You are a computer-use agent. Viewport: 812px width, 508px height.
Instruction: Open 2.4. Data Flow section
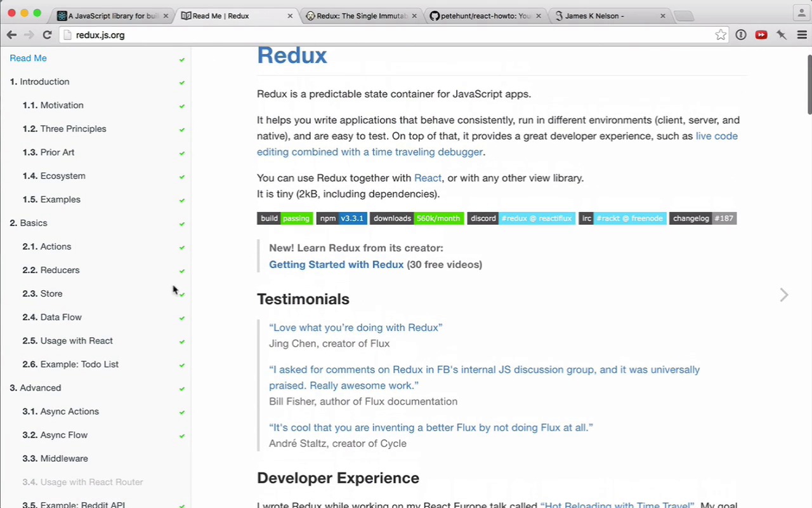click(52, 316)
